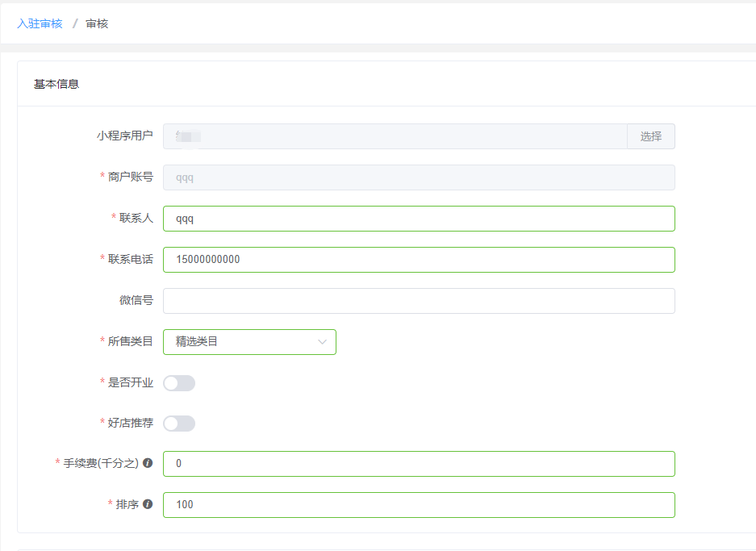The height and width of the screenshot is (551, 756).
Task: Click the info icon beside 手续费(千分之)
Action: pos(148,464)
